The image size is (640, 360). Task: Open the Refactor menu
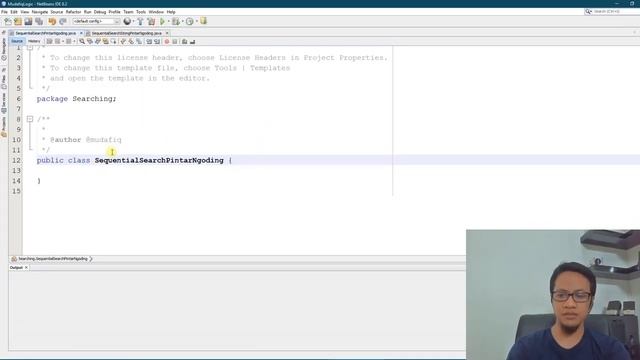coord(73,12)
